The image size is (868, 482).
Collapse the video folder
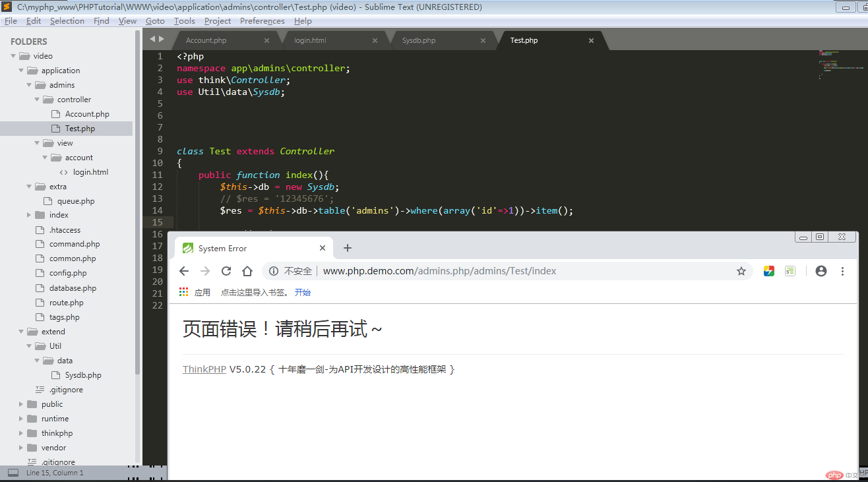coord(13,56)
